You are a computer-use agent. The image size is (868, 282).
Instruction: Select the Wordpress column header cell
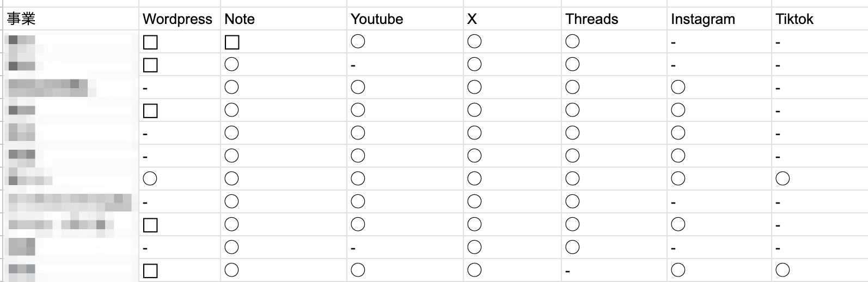[x=180, y=19]
